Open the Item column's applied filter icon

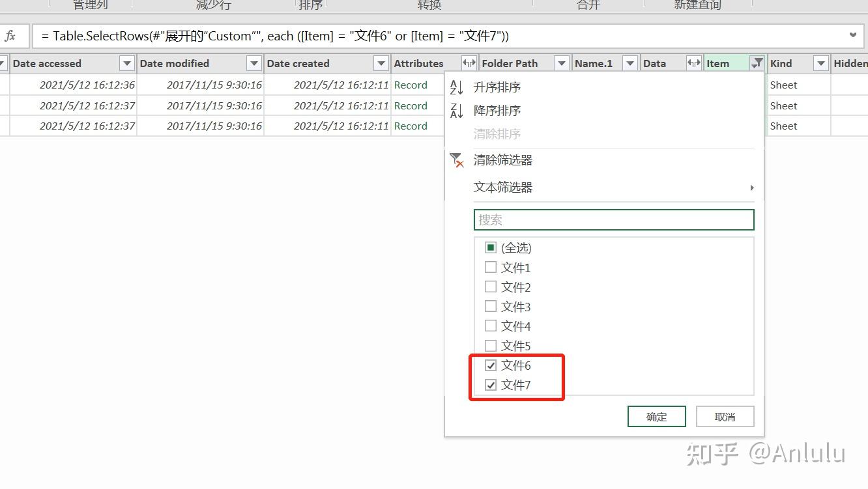coord(757,63)
